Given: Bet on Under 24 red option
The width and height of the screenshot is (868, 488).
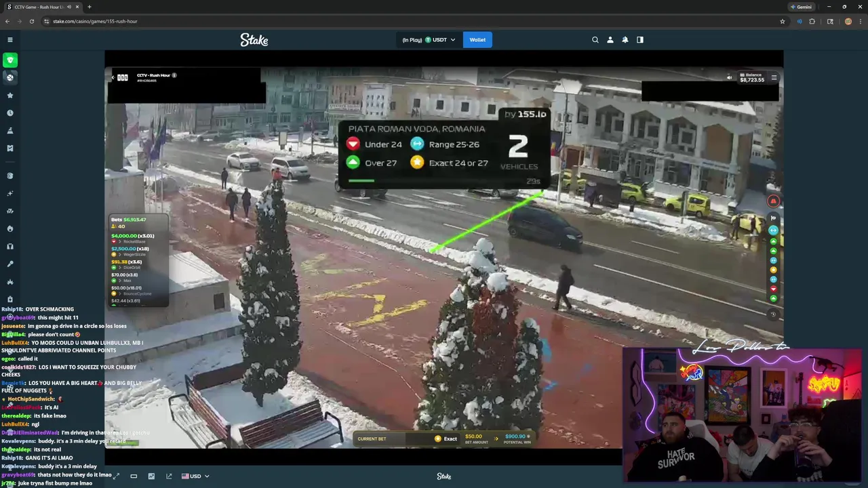Looking at the screenshot, I should pos(374,144).
